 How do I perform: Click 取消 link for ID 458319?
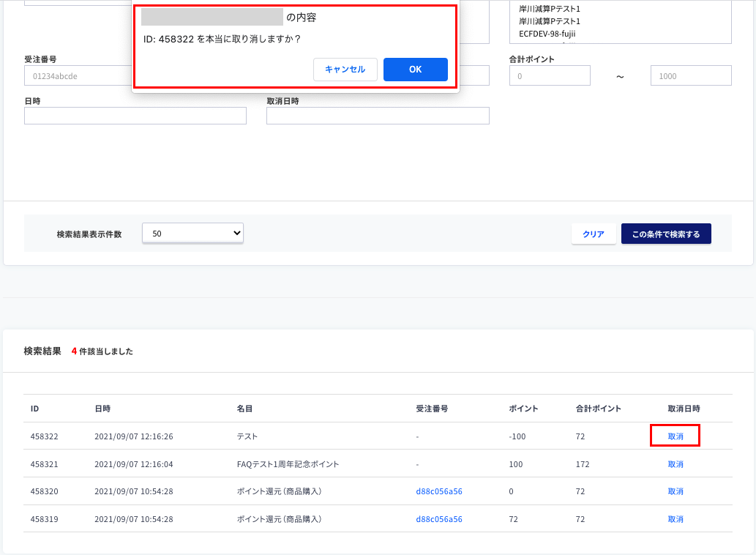click(x=675, y=519)
